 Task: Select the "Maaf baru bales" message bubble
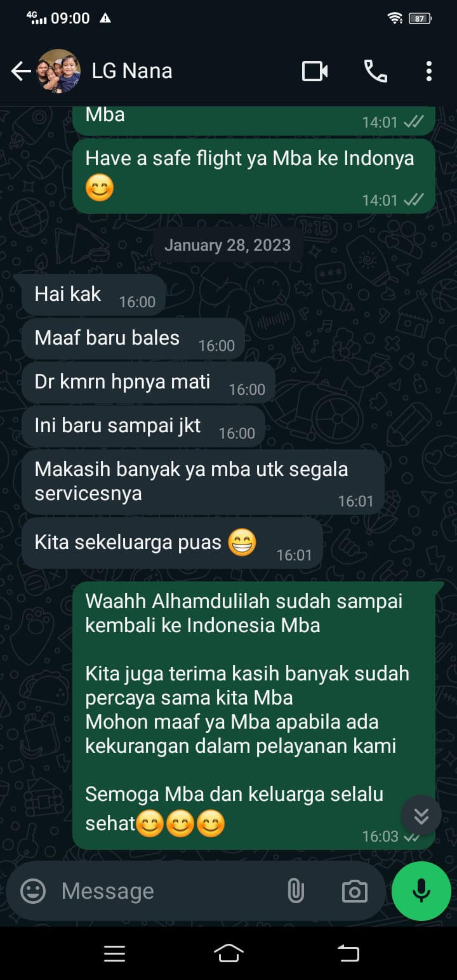click(x=133, y=339)
